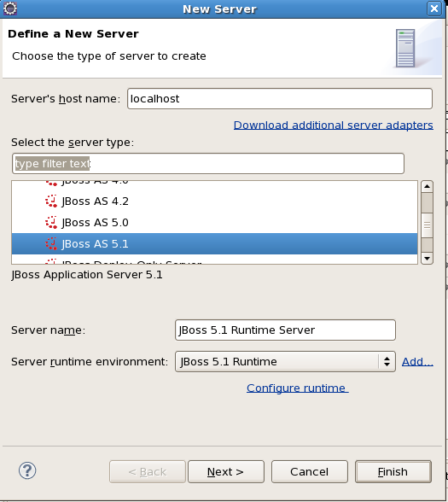Click the Finish button
Image resolution: width=448 pixels, height=502 pixels.
(x=393, y=471)
